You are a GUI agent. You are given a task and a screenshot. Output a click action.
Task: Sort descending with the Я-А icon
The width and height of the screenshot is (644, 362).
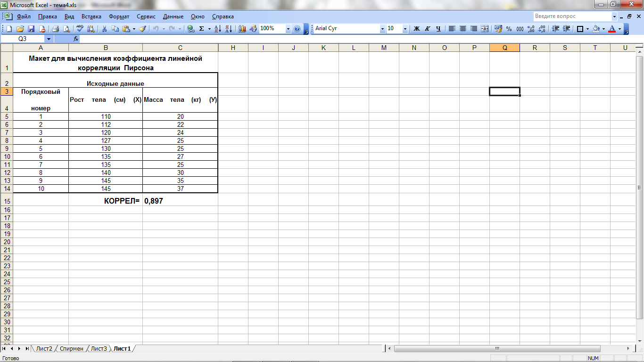[229, 29]
